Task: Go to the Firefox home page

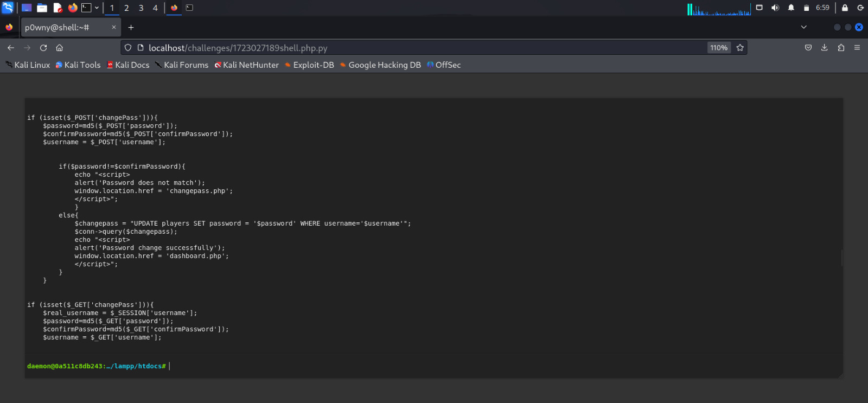Action: click(60, 48)
